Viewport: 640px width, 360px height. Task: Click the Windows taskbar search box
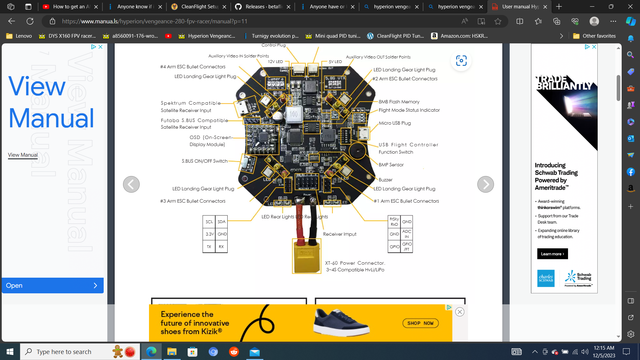click(x=80, y=351)
